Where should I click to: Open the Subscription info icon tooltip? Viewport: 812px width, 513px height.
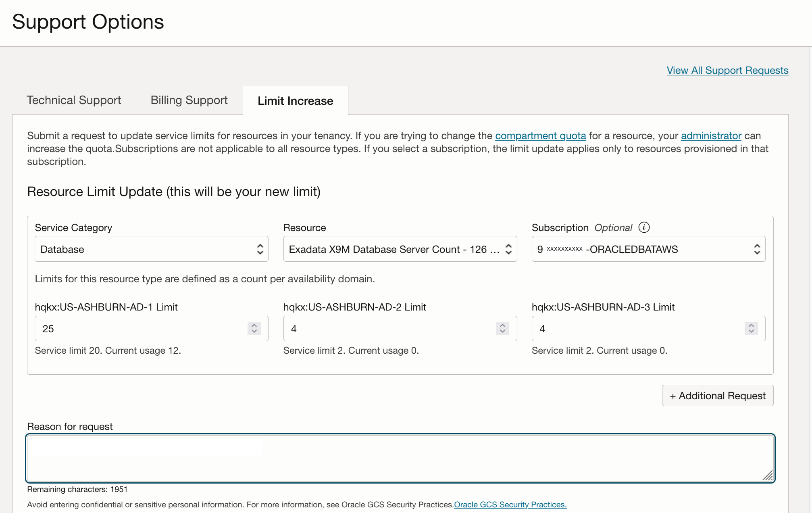point(644,227)
